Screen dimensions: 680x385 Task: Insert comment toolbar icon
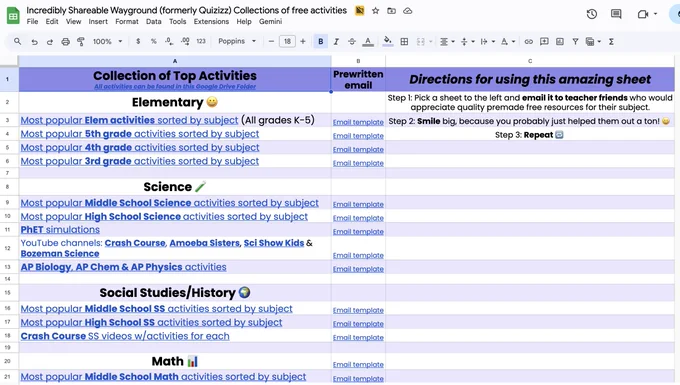[x=544, y=42]
